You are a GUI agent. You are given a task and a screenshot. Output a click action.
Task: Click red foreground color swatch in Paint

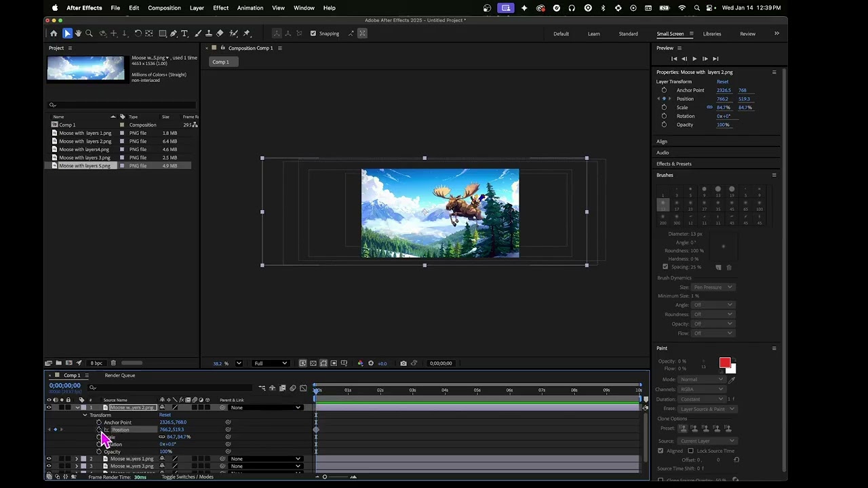click(724, 363)
